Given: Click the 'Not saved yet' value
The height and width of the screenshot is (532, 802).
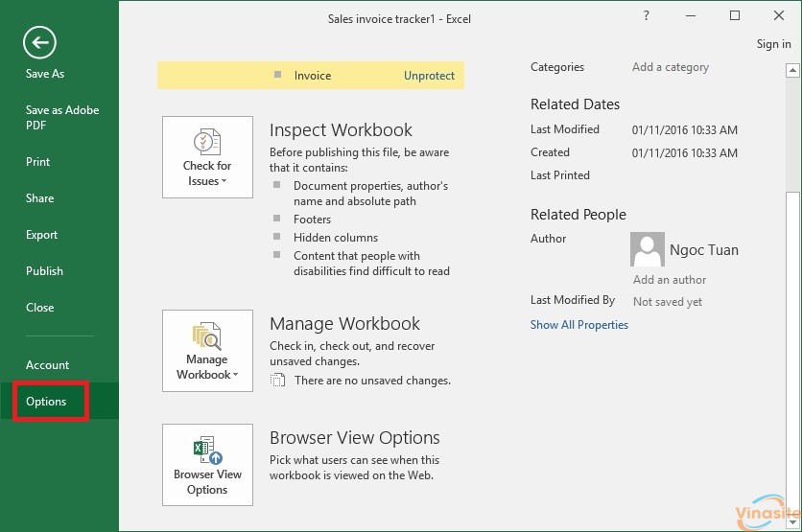Looking at the screenshot, I should (x=668, y=302).
